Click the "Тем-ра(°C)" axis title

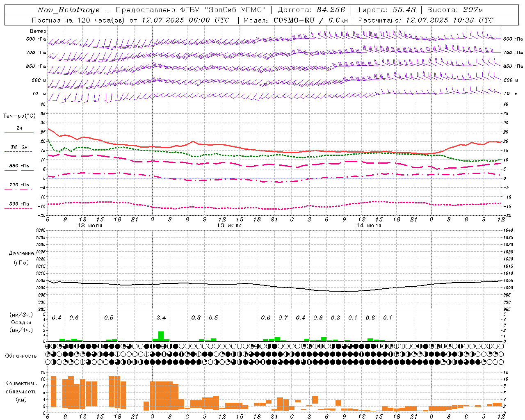click(19, 116)
